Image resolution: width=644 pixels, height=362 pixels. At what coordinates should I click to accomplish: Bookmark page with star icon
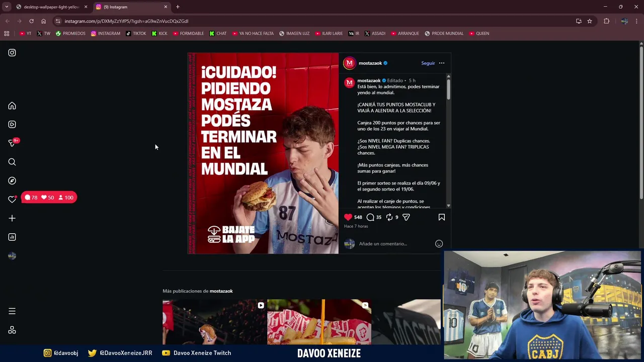pyautogui.click(x=590, y=21)
